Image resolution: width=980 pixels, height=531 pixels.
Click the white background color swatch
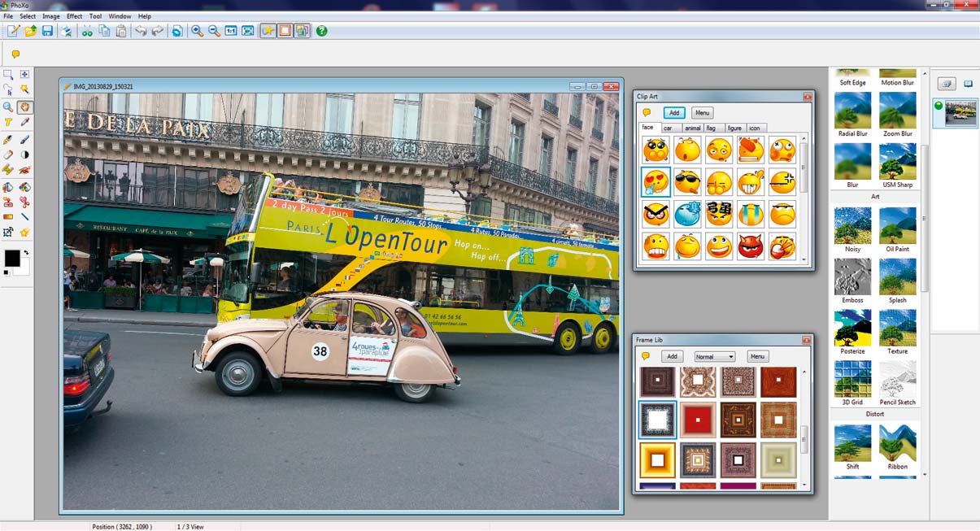click(24, 268)
